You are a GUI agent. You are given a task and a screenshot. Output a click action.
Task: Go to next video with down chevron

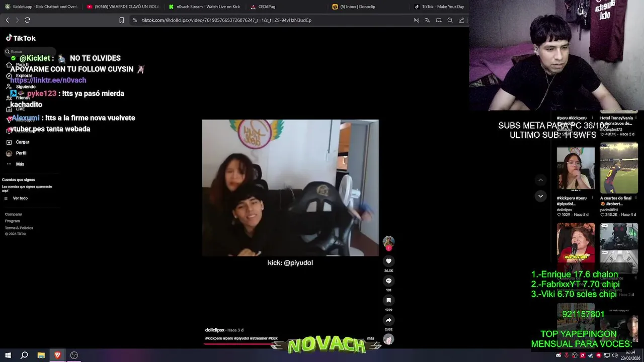[540, 196]
